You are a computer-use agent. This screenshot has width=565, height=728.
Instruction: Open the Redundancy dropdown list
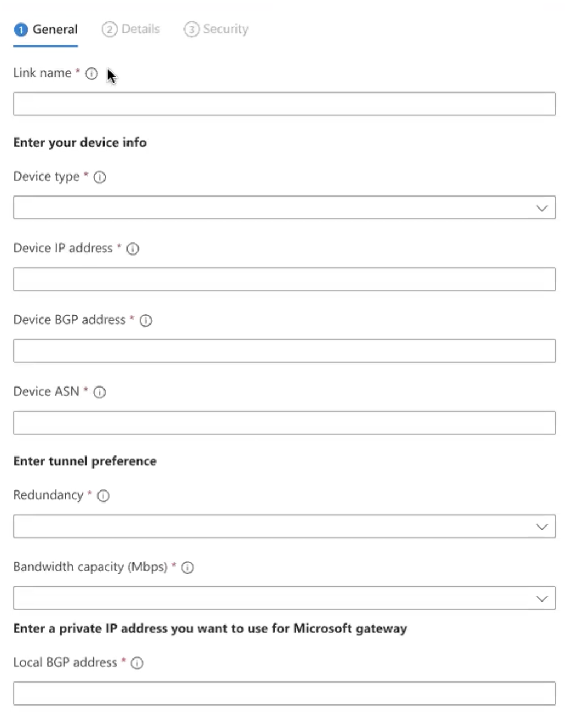point(284,527)
